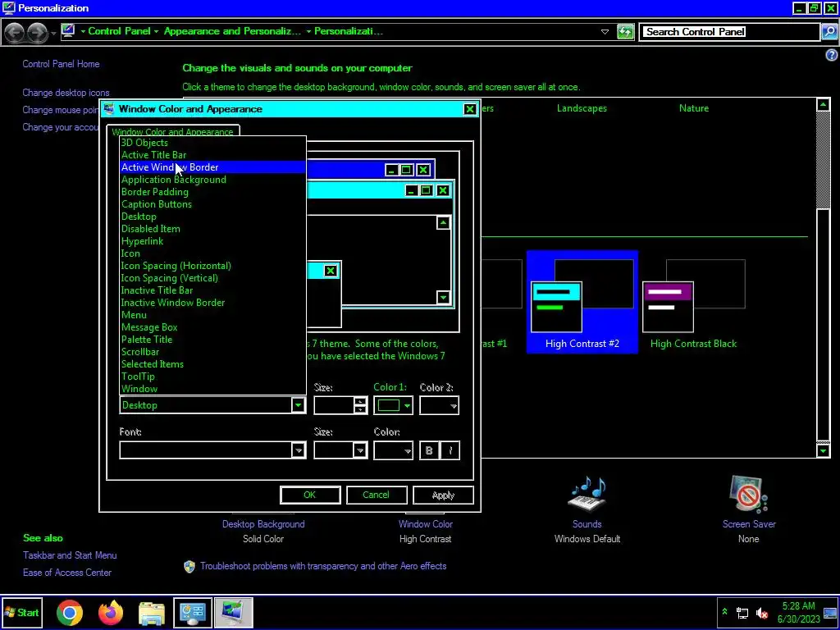This screenshot has width=840, height=630.
Task: Click the shield icon beside Troubleshoot link
Action: [189, 567]
